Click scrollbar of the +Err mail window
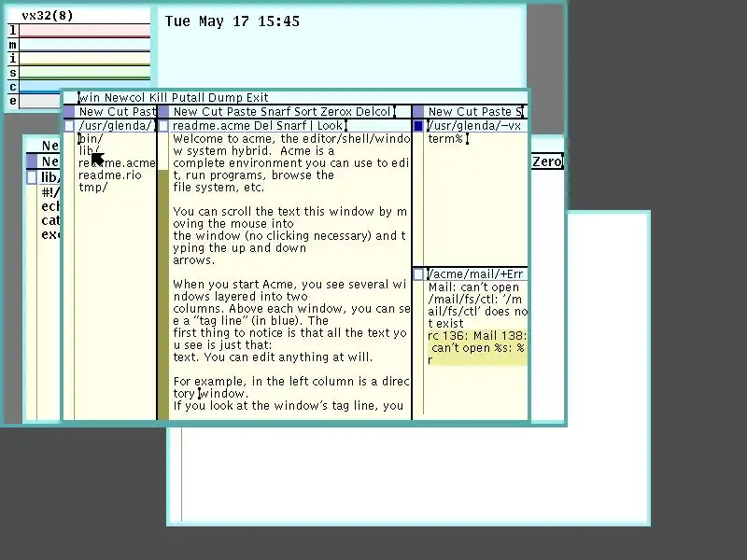 (418, 347)
